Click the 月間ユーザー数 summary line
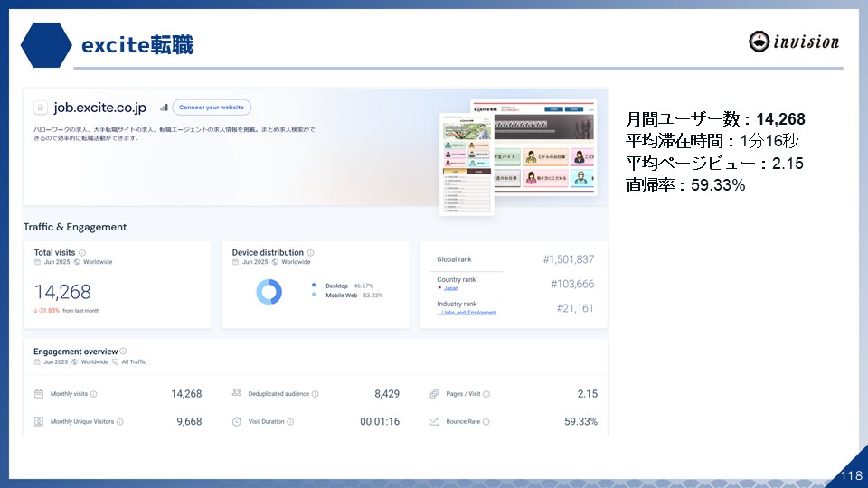This screenshot has width=868, height=488. pyautogui.click(x=715, y=119)
